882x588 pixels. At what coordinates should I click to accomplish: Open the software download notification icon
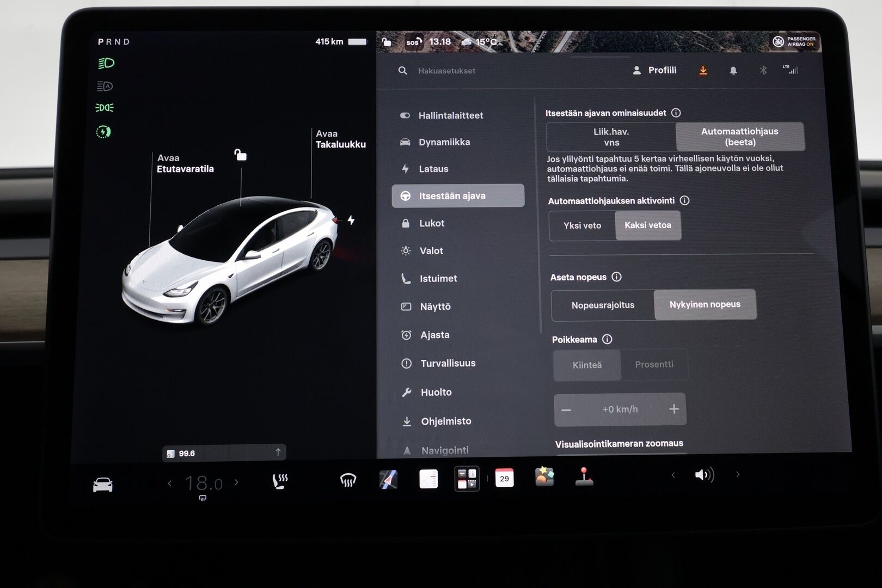pos(703,71)
